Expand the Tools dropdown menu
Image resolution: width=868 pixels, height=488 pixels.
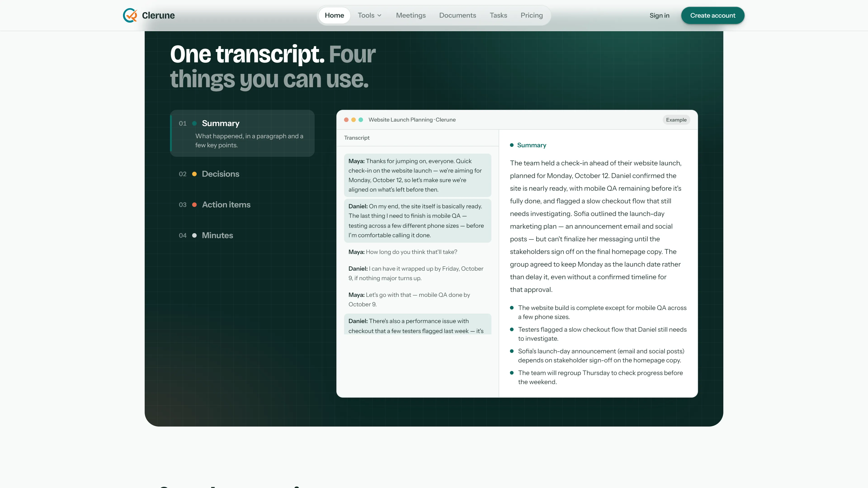click(370, 16)
